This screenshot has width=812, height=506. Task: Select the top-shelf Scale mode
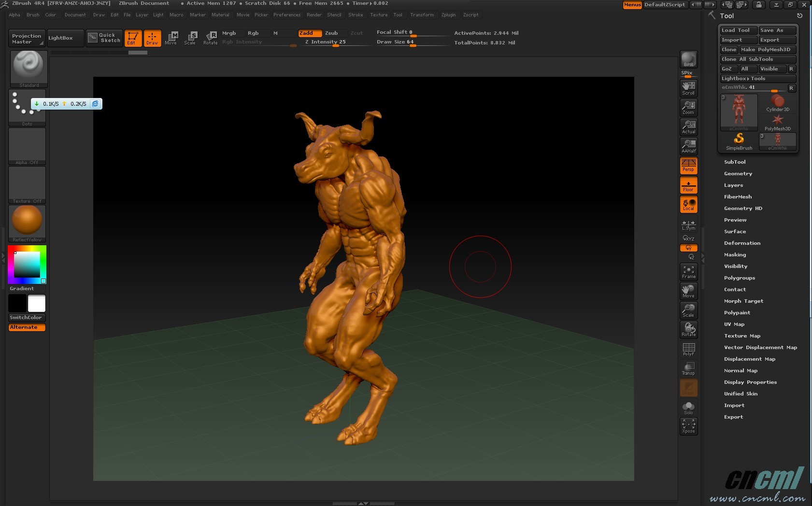190,38
